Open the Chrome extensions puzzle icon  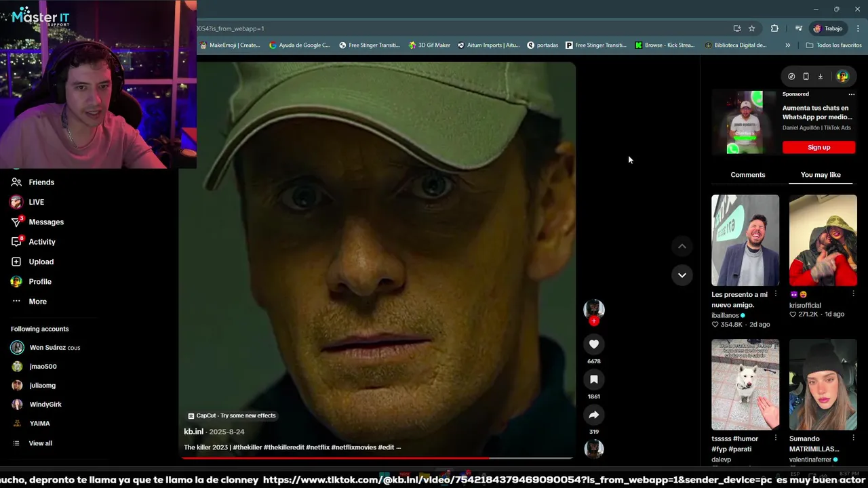[x=774, y=28]
